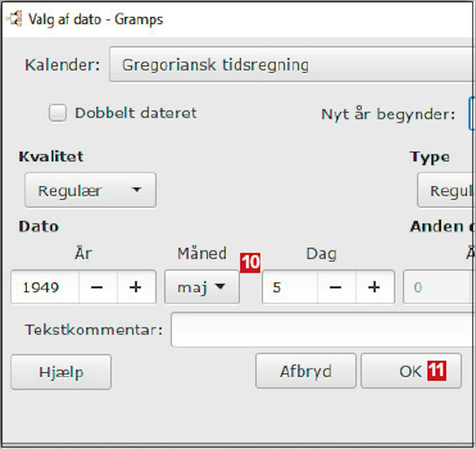This screenshot has width=476, height=449.
Task: Click the Afbryd button to cancel
Action: 306,371
